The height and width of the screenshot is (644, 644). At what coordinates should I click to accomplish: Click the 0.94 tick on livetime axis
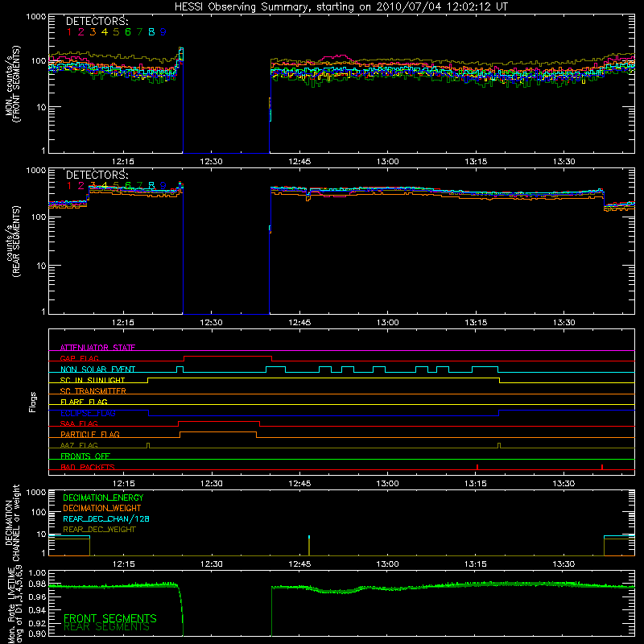point(37,610)
